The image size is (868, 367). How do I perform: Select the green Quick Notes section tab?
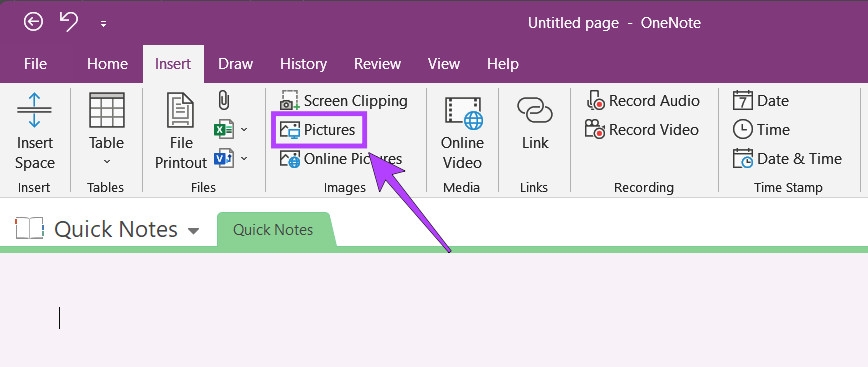click(x=275, y=230)
